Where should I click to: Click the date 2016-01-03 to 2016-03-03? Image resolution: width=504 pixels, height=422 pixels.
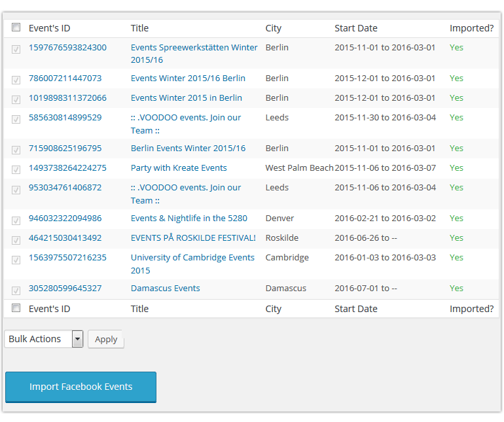tap(385, 257)
